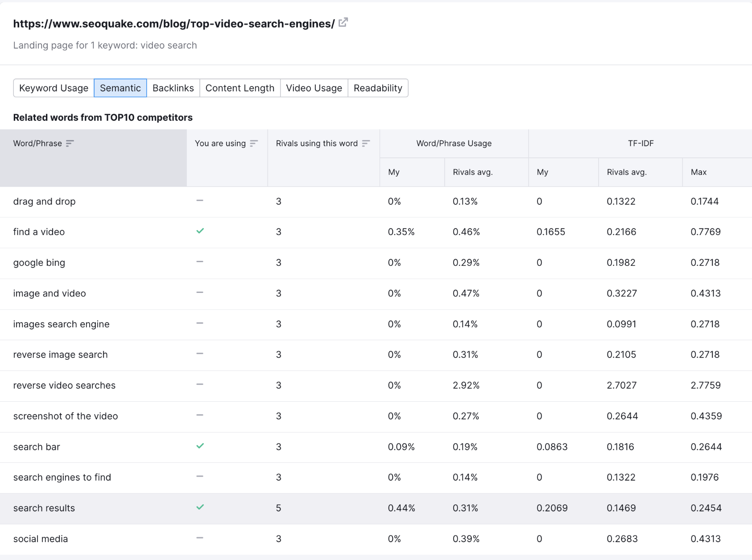Select the reverse video searches row
This screenshot has width=752, height=560.
(x=64, y=385)
